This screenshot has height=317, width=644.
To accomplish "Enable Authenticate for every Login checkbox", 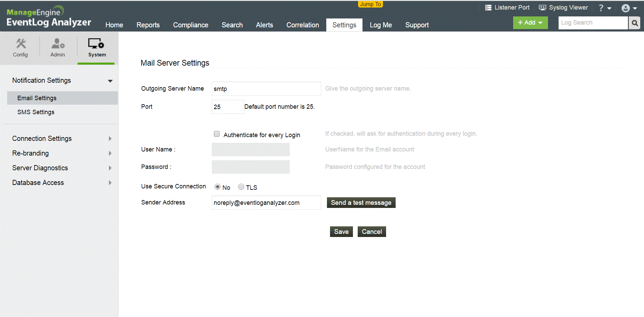I will [x=217, y=134].
